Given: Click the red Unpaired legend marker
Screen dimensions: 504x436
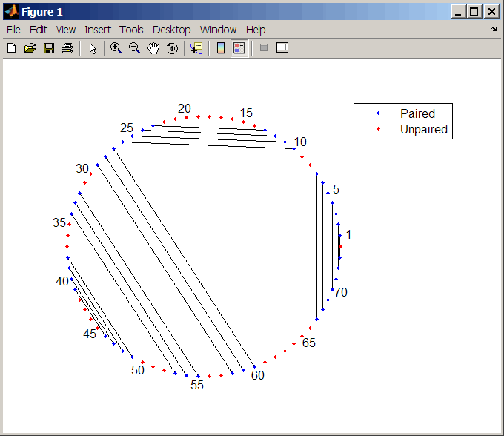Looking at the screenshot, I should [378, 128].
